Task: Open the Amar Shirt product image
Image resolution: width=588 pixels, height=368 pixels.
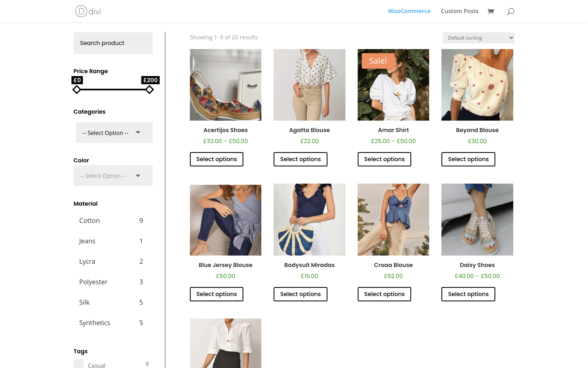Action: click(x=393, y=85)
